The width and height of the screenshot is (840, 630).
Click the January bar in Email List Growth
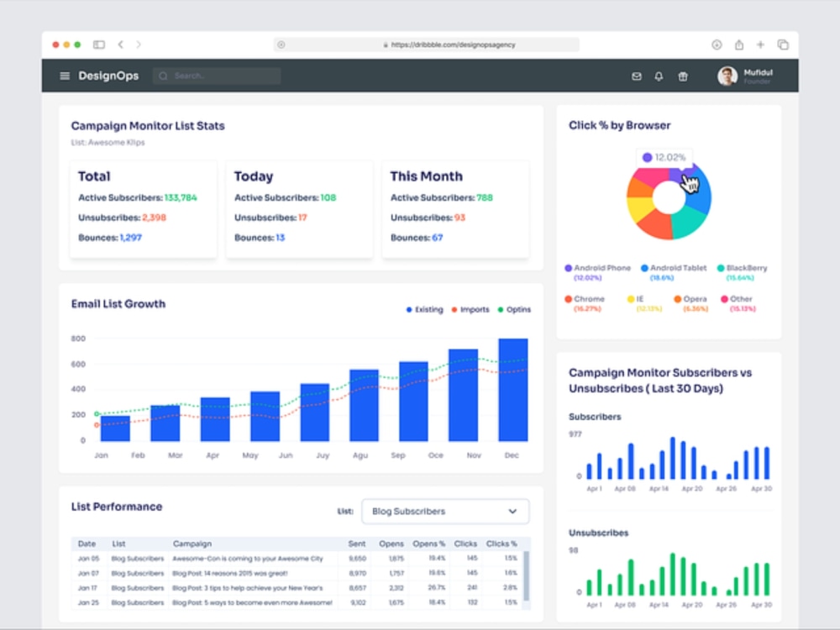115,428
